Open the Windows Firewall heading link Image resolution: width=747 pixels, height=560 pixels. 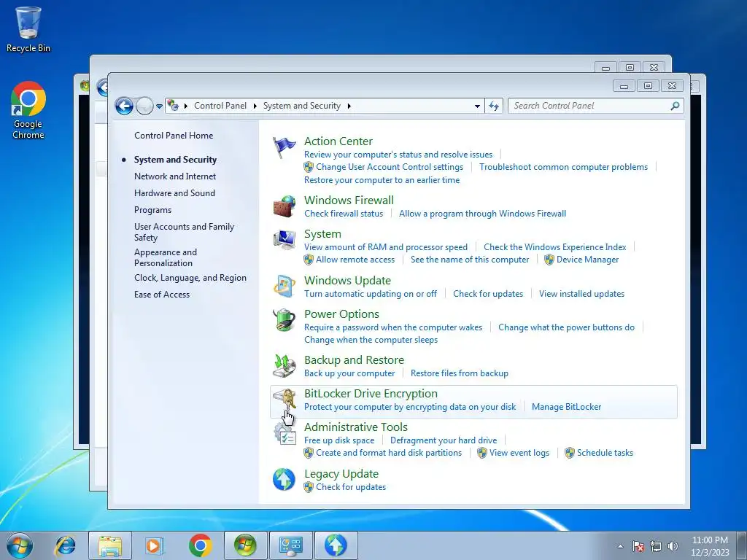click(349, 201)
